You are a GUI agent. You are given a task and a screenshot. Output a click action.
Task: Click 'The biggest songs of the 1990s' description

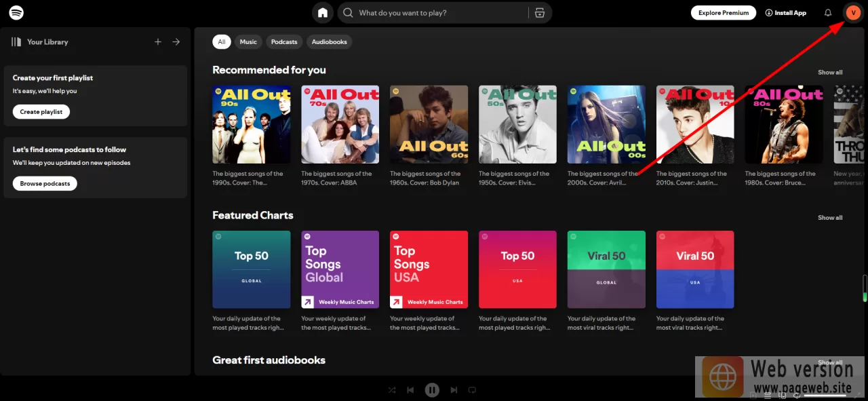[x=248, y=178]
